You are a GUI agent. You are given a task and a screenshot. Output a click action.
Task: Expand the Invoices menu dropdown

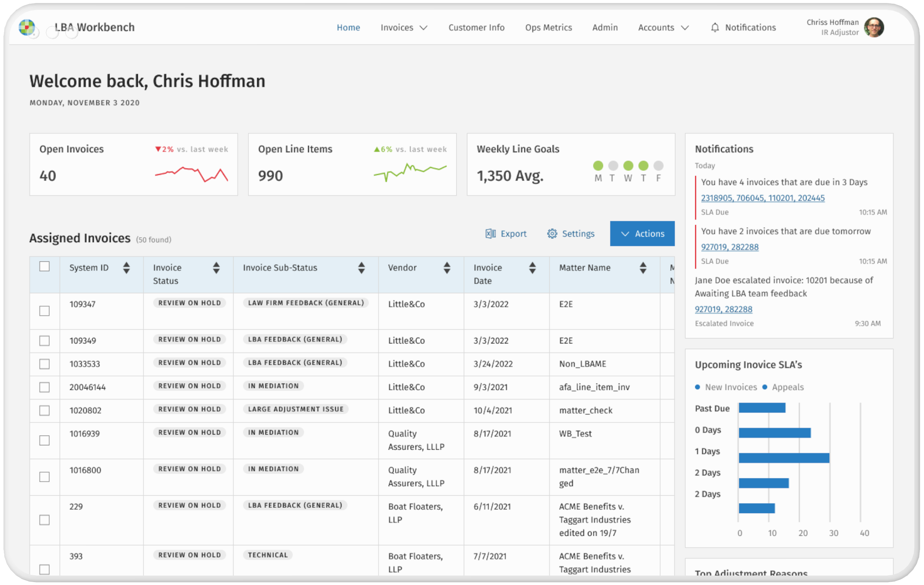[404, 28]
